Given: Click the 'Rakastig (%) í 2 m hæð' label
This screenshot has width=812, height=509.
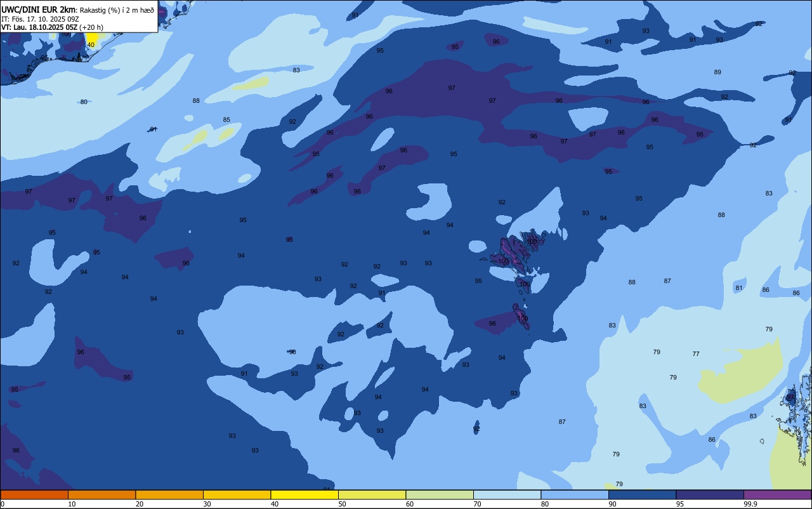Looking at the screenshot, I should (x=117, y=10).
